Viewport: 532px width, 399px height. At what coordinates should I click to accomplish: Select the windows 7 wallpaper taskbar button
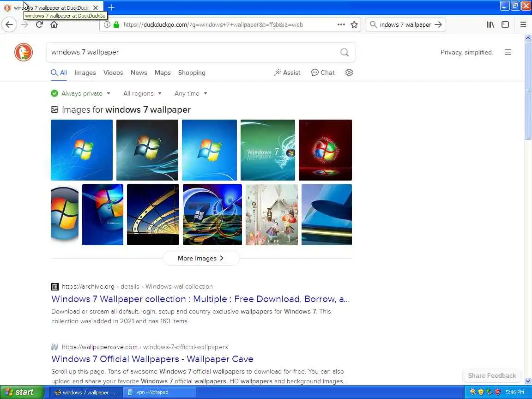85,392
